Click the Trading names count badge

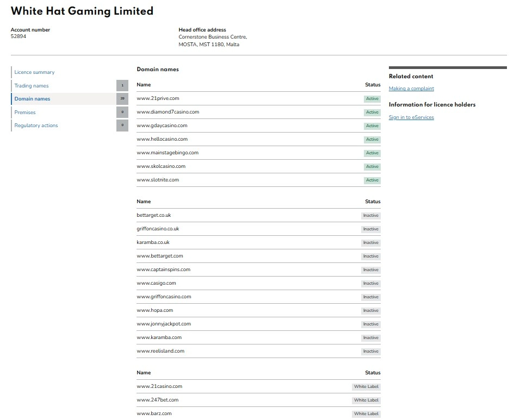[122, 85]
